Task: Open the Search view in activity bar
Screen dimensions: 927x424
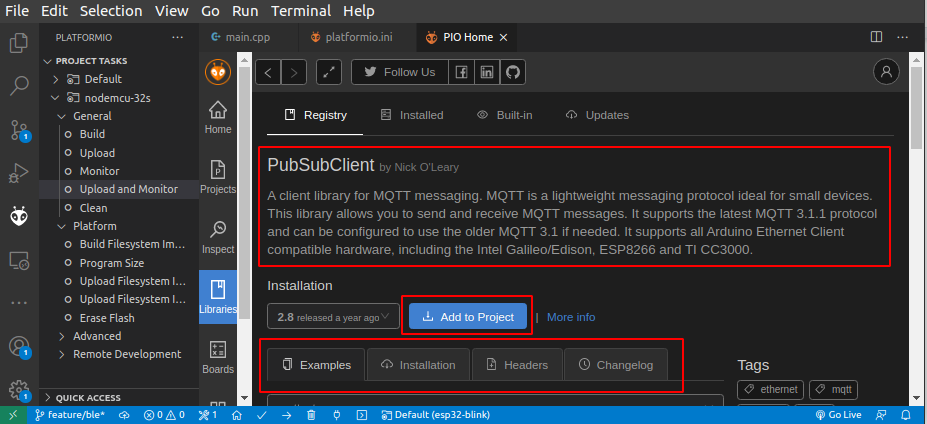Action: (x=19, y=86)
